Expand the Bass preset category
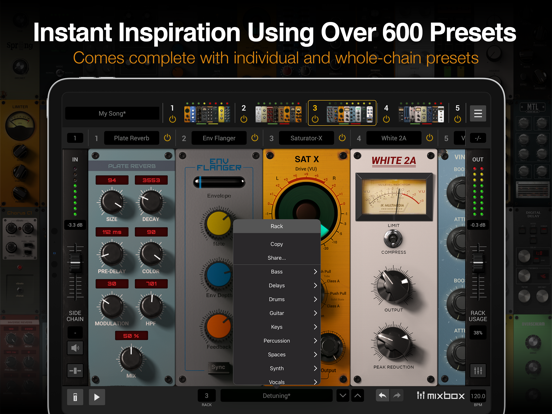The width and height of the screenshot is (552, 414). (x=277, y=271)
